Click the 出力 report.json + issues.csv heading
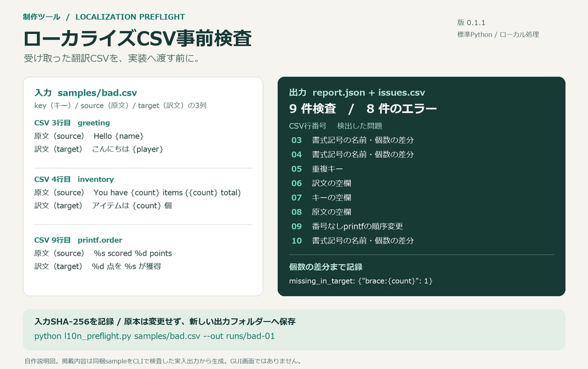Image resolution: width=588 pixels, height=369 pixels. click(x=357, y=92)
